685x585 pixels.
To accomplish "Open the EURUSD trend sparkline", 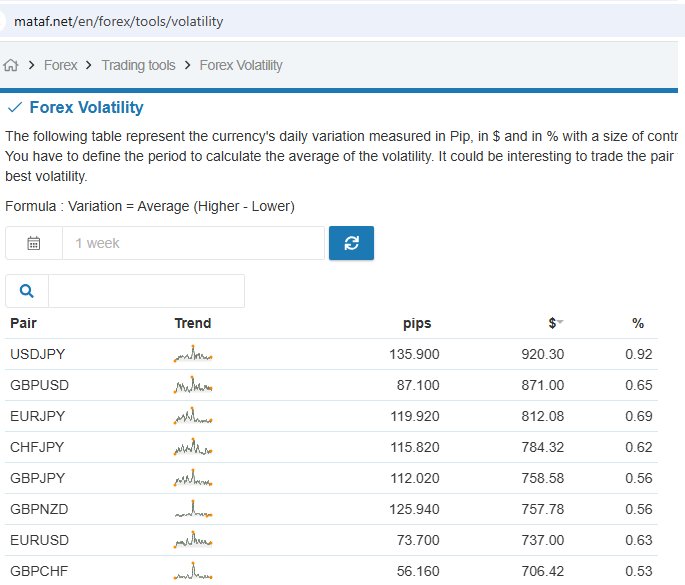I will coord(193,540).
